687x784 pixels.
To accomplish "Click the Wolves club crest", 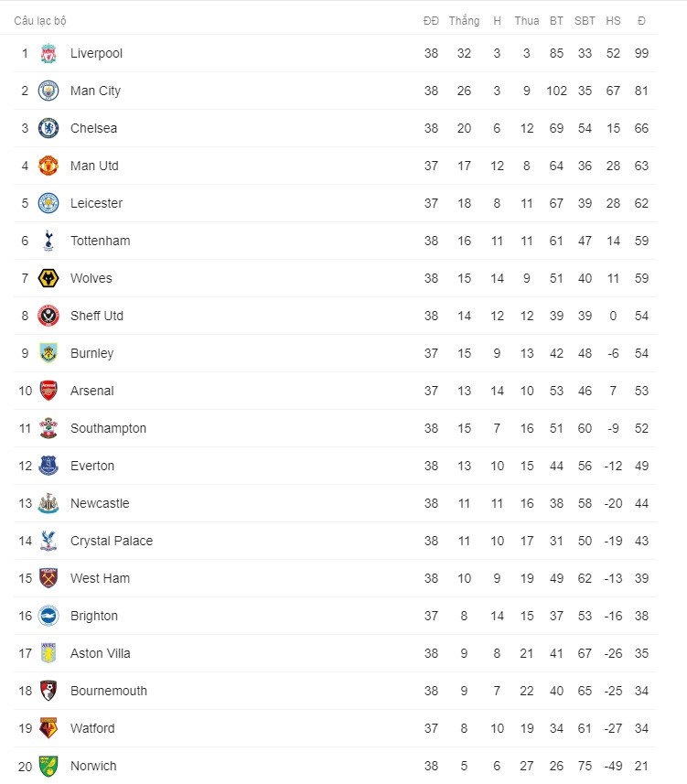I will coord(48,278).
